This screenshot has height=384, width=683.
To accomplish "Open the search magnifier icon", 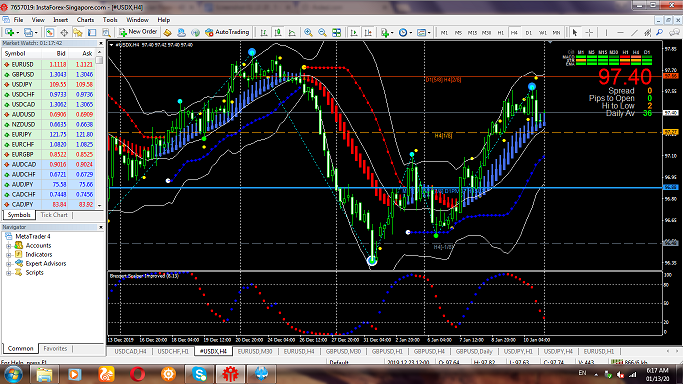I will pos(660,33).
